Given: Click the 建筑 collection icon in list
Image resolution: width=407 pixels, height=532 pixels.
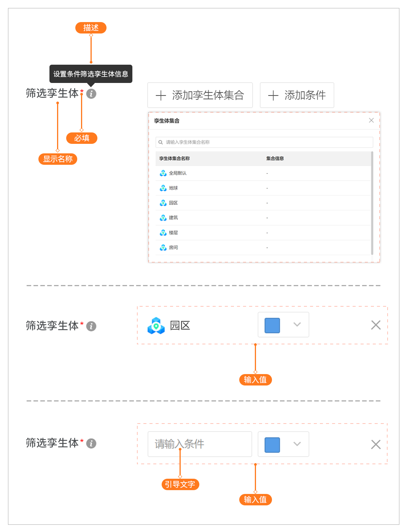Looking at the screenshot, I should [163, 218].
